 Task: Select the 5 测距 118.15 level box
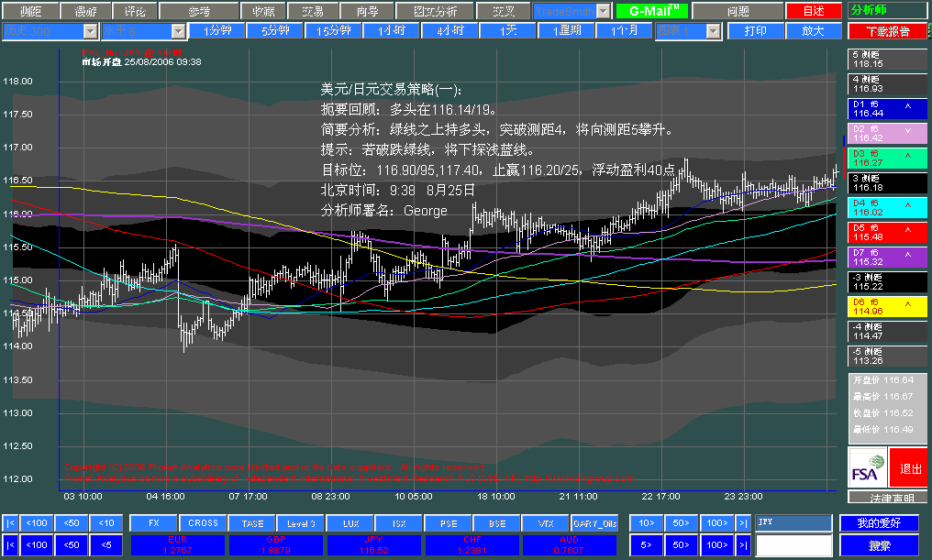(887, 60)
